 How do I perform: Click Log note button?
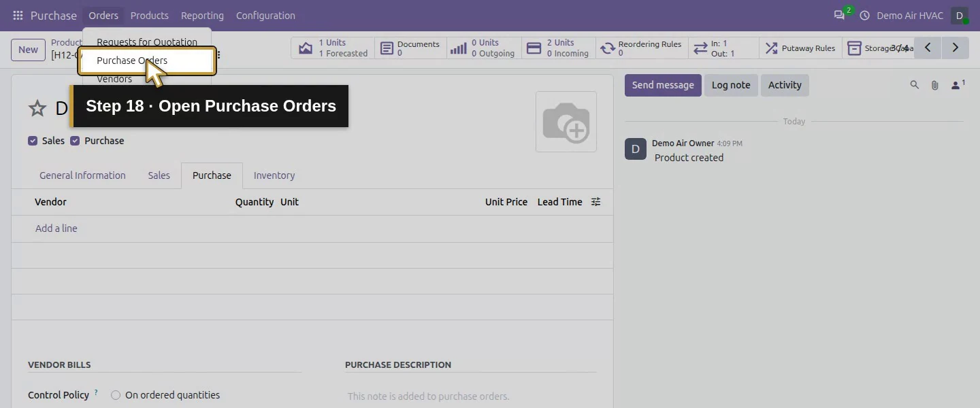coord(731,85)
